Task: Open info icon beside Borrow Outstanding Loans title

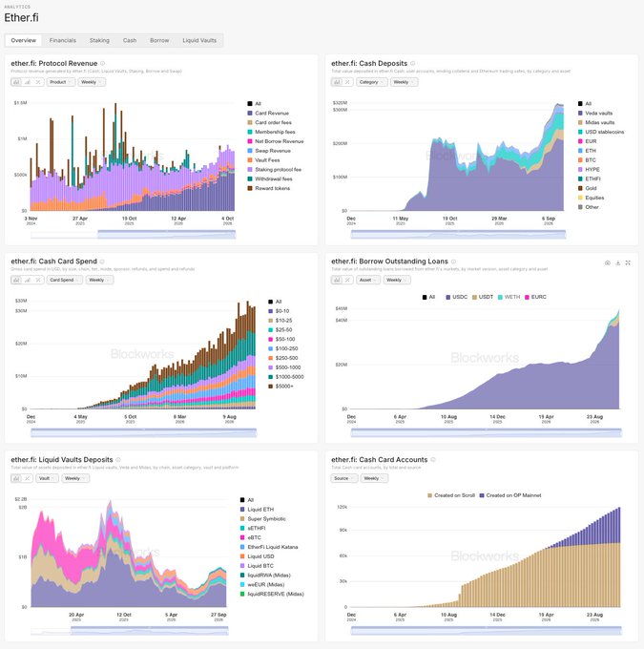Action: pos(453,262)
